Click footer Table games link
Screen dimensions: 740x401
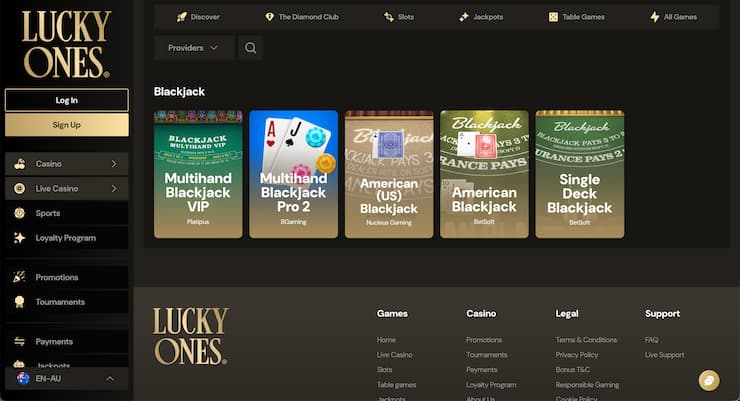point(396,385)
